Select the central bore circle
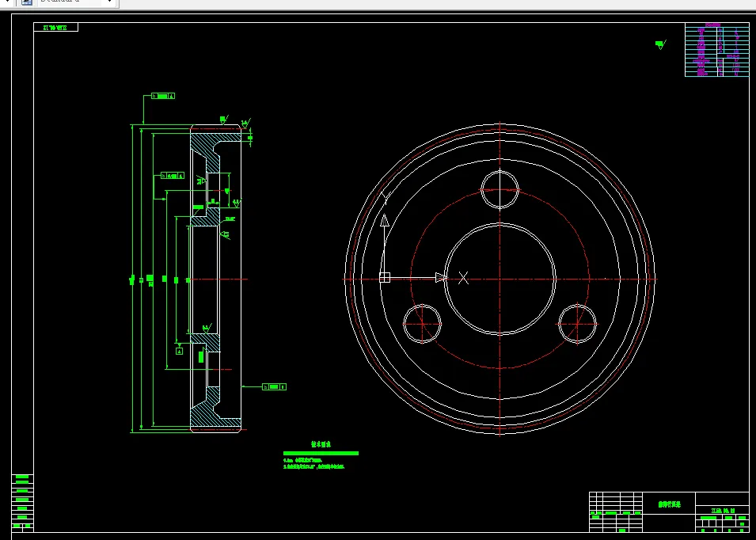The height and width of the screenshot is (540, 756). pyautogui.click(x=500, y=279)
